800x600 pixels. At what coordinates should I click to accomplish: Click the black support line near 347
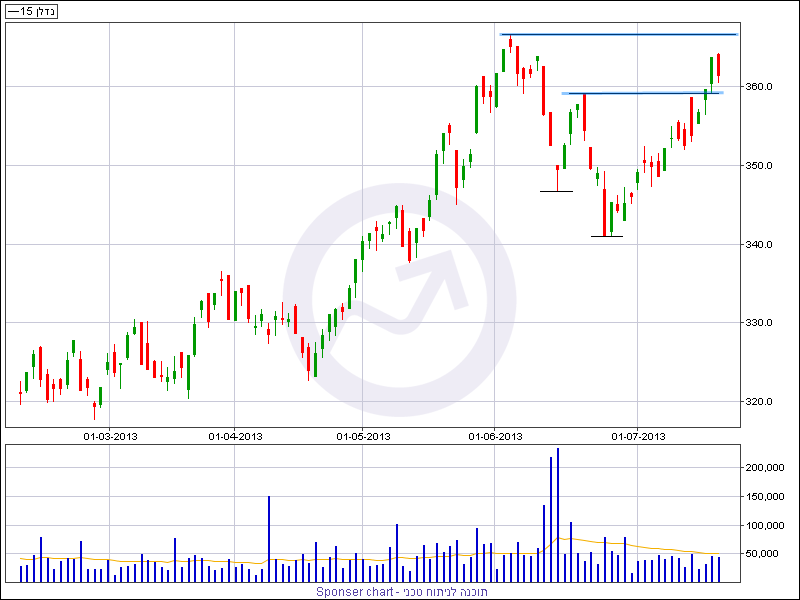click(556, 191)
